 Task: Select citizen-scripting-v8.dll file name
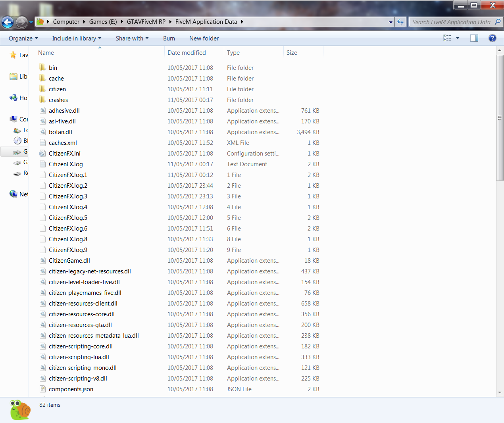(78, 379)
